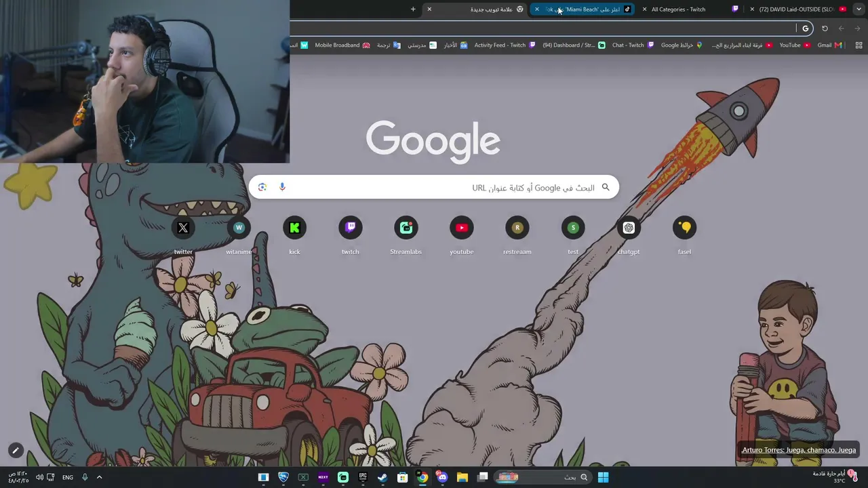Image resolution: width=868 pixels, height=488 pixels.
Task: Open Microsoft Store from the taskbar
Action: point(403,477)
